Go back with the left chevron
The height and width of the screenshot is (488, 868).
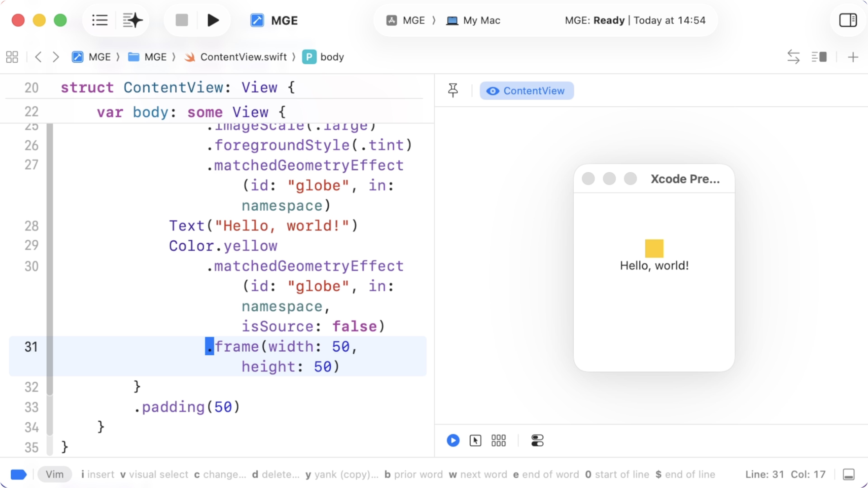[38, 57]
